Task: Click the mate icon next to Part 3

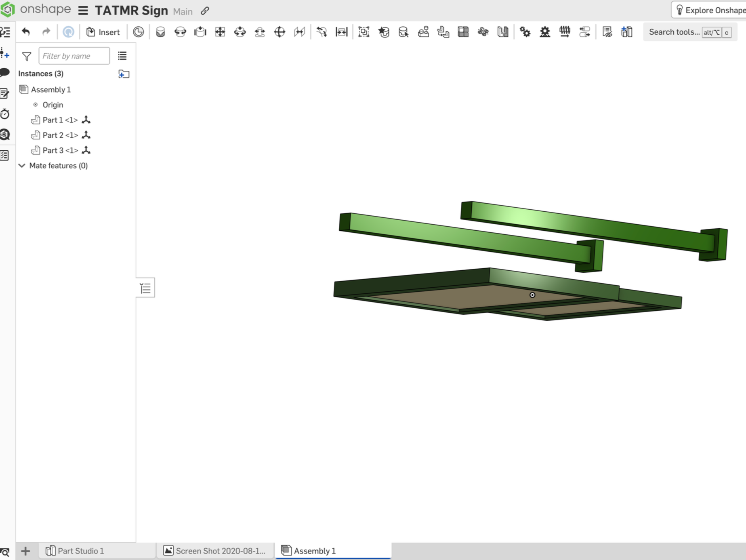Action: point(86,150)
